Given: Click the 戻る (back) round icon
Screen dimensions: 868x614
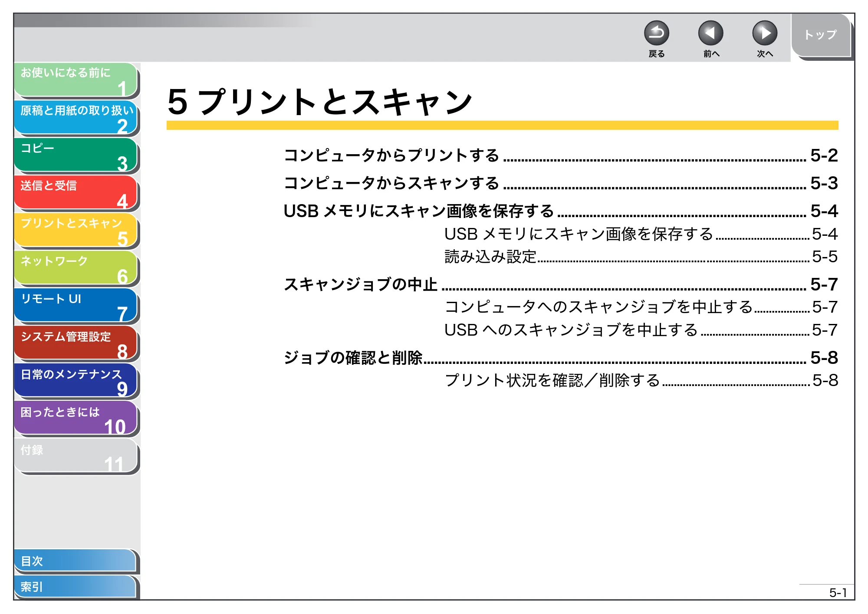Looking at the screenshot, I should (x=656, y=33).
